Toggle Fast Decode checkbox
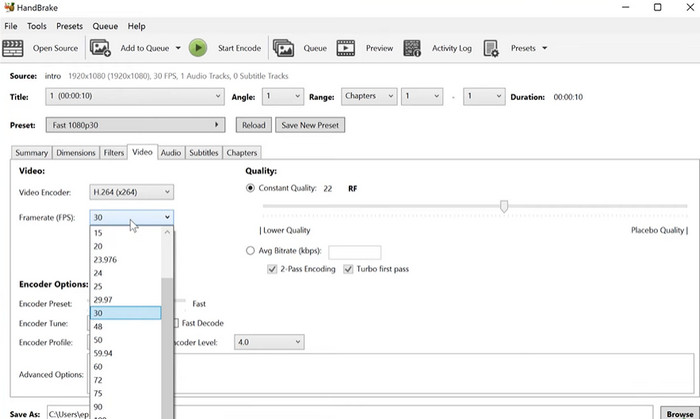Image resolution: width=700 pixels, height=419 pixels. 176,323
